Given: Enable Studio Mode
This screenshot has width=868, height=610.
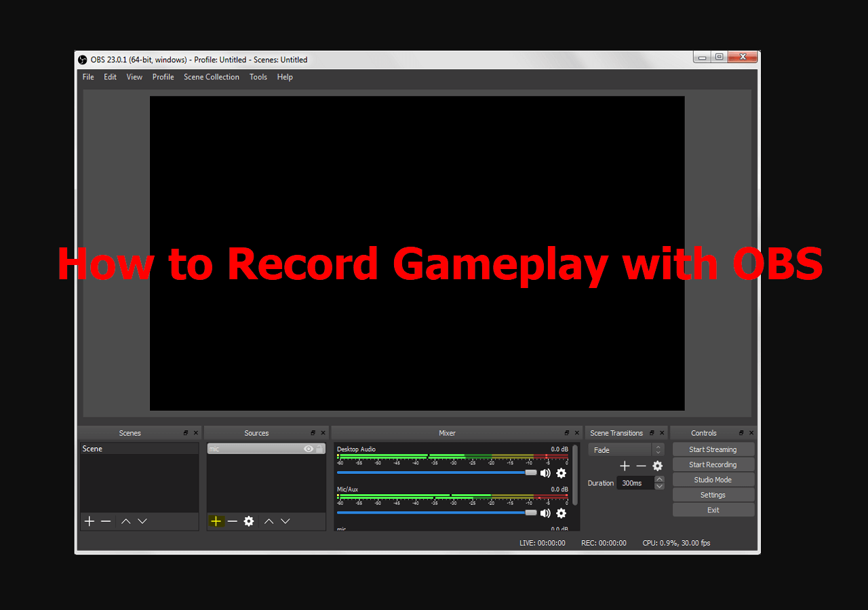Looking at the screenshot, I should point(713,480).
